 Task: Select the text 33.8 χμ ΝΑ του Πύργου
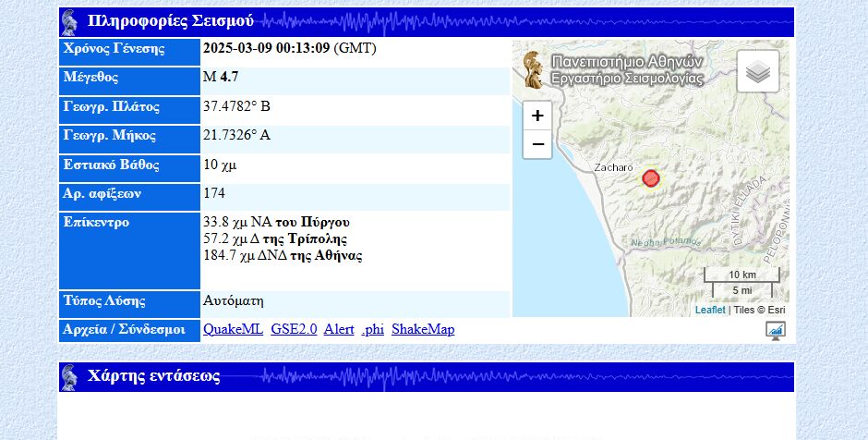[x=276, y=222]
